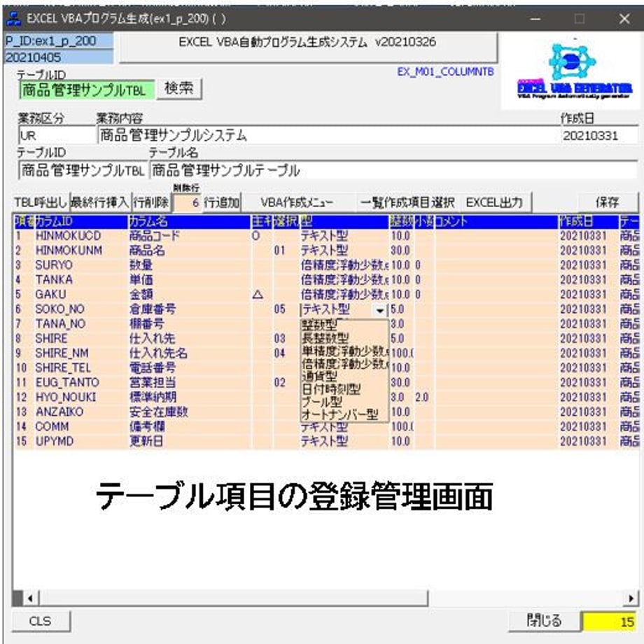644x644 pixels.
Task: Click the green テーブルID search field
Action: [87, 90]
